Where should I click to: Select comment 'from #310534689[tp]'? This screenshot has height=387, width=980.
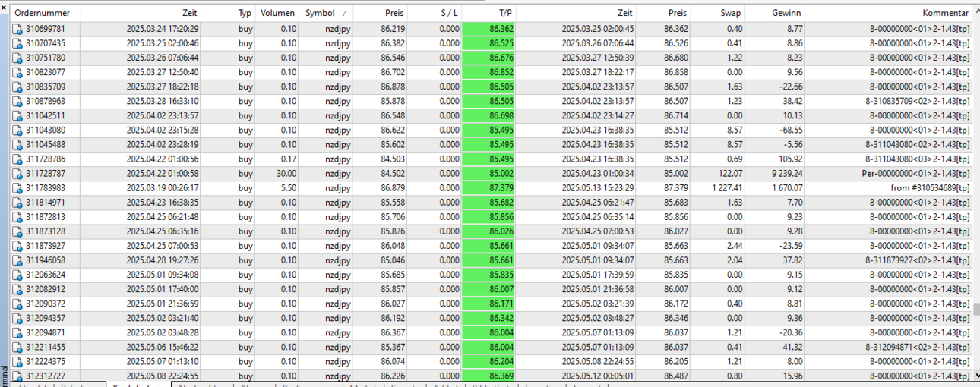[x=930, y=187]
